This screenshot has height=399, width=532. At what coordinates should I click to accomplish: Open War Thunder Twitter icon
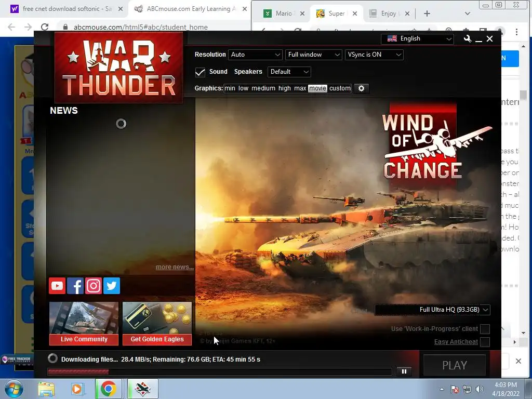pos(112,286)
